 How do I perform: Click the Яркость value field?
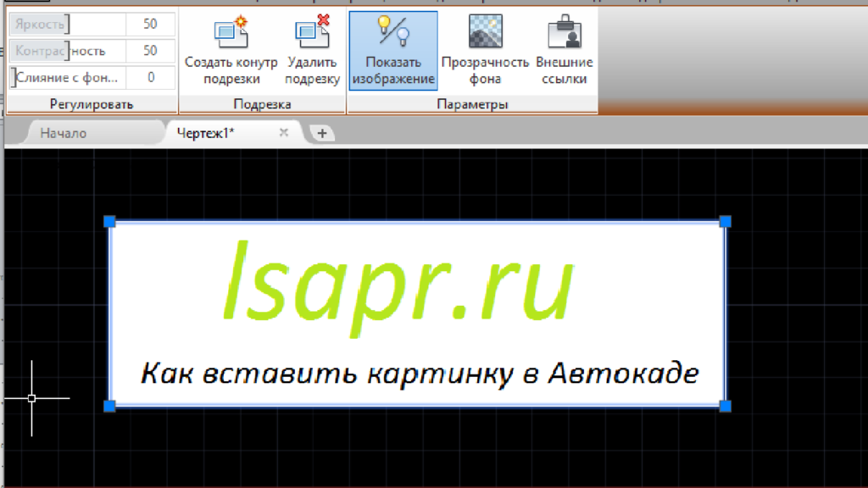[150, 25]
